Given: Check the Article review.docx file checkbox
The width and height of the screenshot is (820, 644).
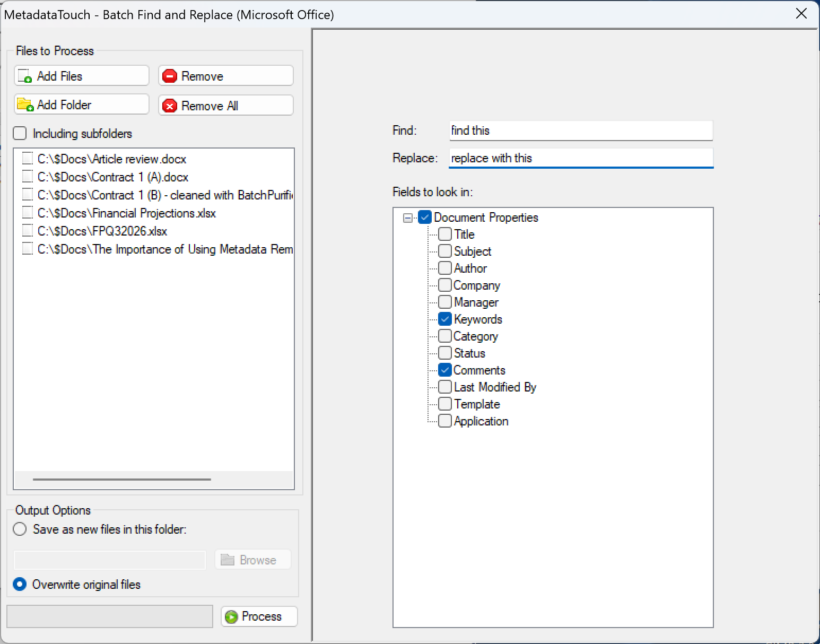Looking at the screenshot, I should click(27, 159).
